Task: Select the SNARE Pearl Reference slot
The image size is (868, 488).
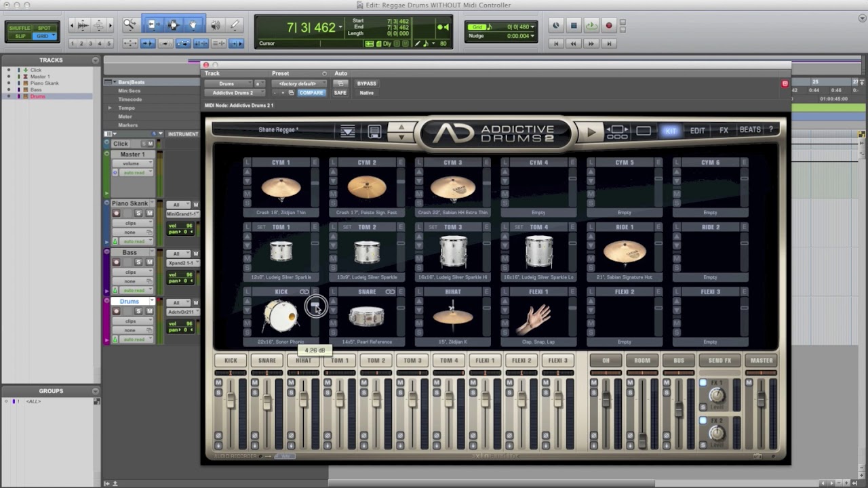Action: (x=367, y=317)
